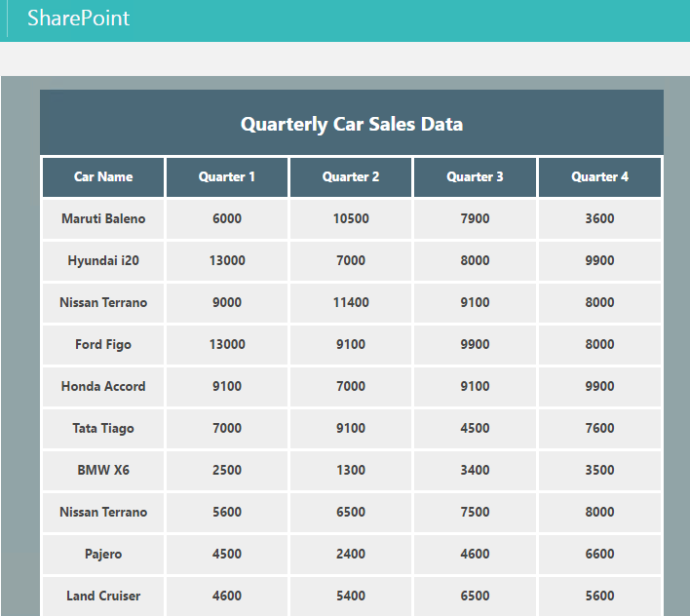Select the Pajero car name cell
The image size is (690, 616).
point(103,554)
